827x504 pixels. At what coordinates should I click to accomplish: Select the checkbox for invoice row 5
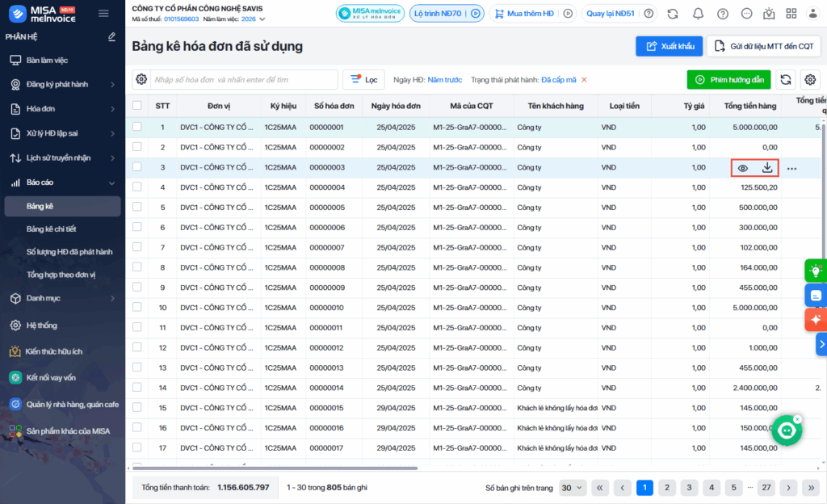click(x=137, y=207)
